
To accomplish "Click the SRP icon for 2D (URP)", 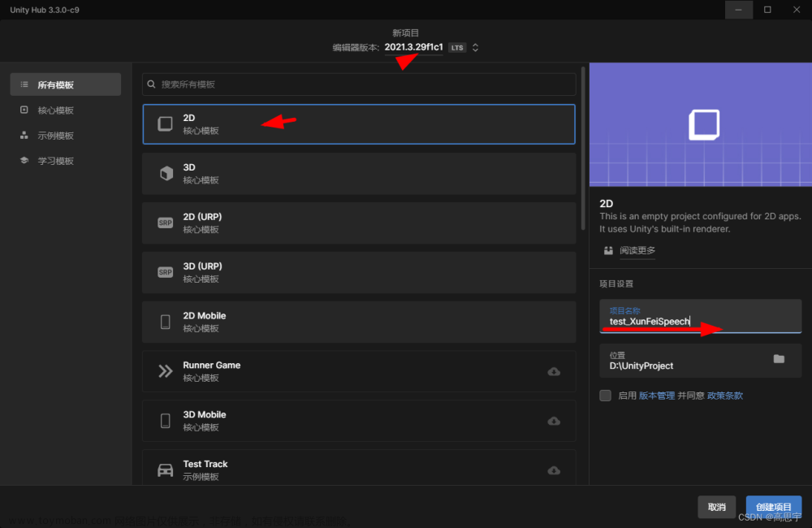I will coord(165,223).
